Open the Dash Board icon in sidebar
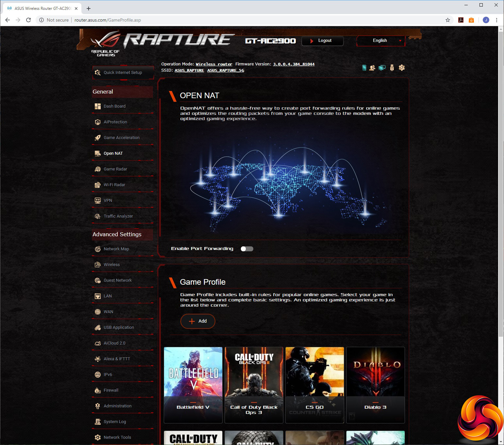Image resolution: width=504 pixels, height=445 pixels. coord(97,106)
